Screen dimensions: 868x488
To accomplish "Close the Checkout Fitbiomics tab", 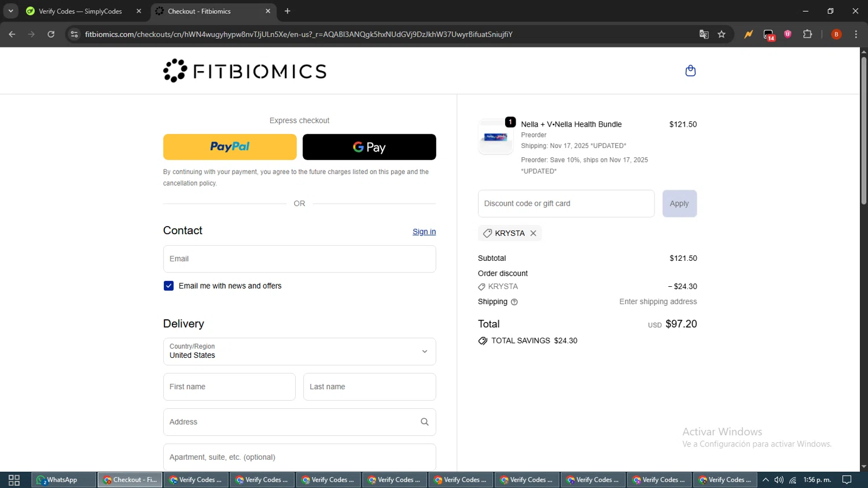I will pyautogui.click(x=268, y=11).
